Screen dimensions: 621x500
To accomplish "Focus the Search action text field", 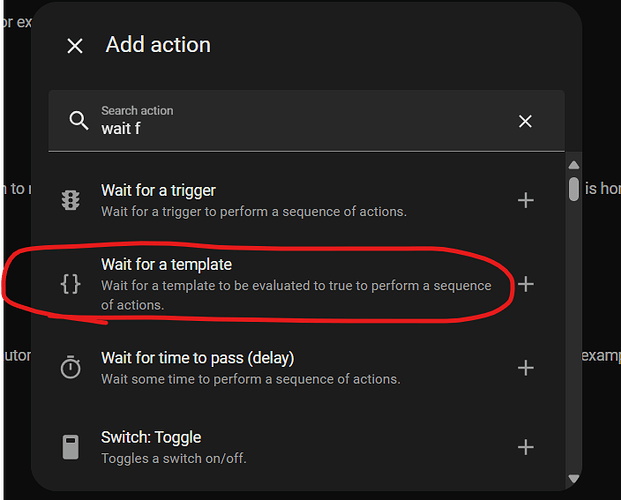I will pyautogui.click(x=300, y=129).
